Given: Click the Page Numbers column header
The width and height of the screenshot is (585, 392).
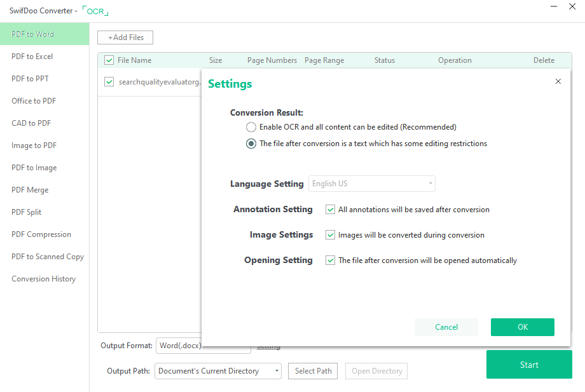Looking at the screenshot, I should click(272, 60).
